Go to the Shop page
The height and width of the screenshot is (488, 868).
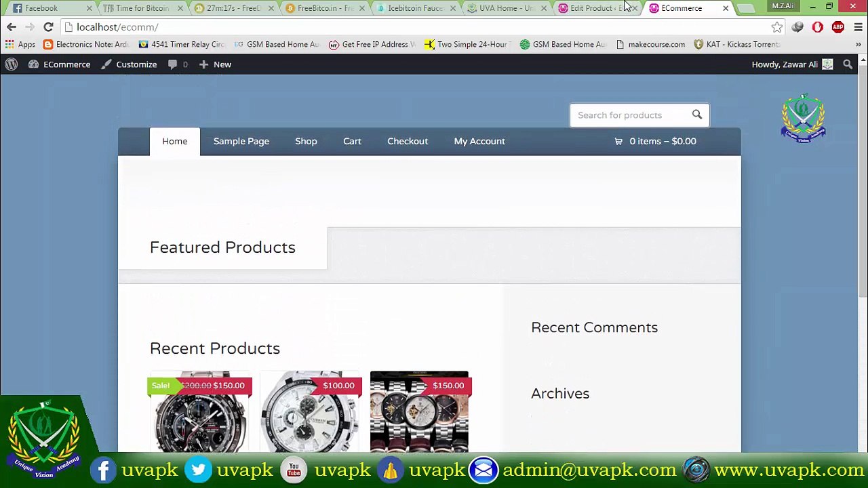pyautogui.click(x=306, y=141)
